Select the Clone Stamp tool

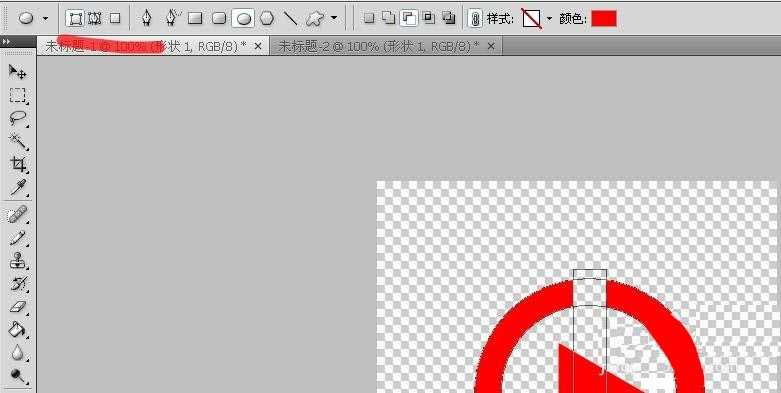[18, 261]
